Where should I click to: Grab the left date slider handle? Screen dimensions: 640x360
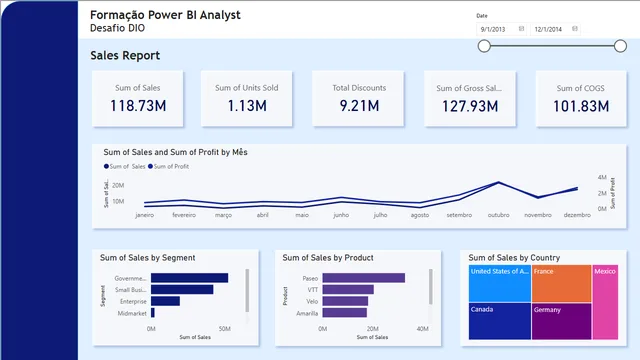pyautogui.click(x=484, y=46)
